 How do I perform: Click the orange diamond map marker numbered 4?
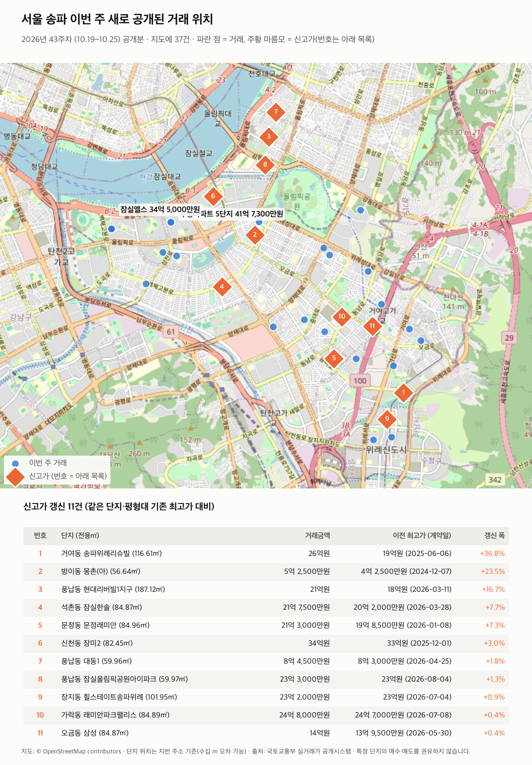(x=222, y=287)
